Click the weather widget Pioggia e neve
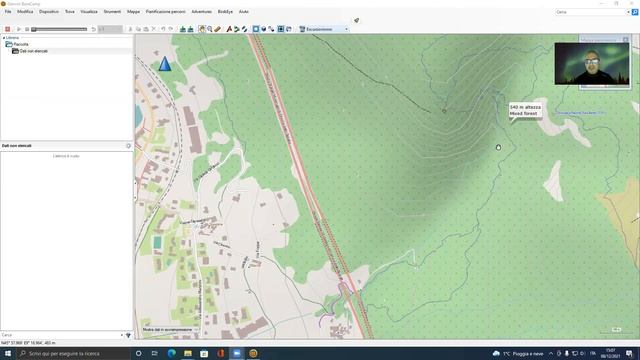 coord(518,353)
